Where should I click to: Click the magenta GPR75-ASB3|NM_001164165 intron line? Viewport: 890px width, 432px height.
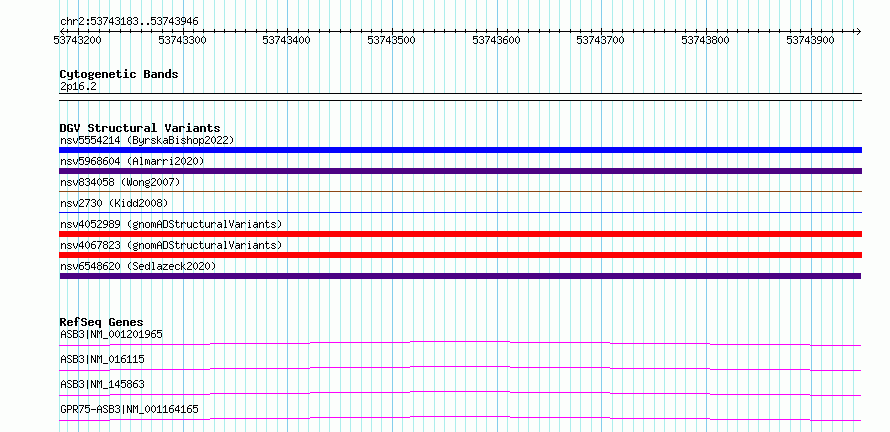460,418
